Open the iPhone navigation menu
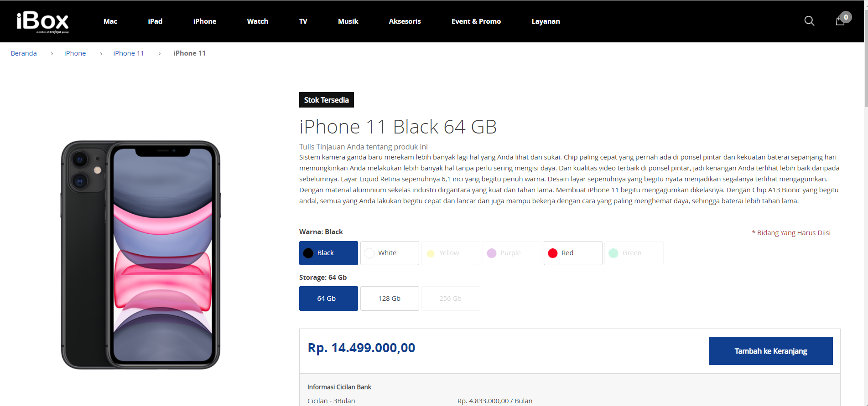Viewport: 868px width, 406px height. [205, 21]
